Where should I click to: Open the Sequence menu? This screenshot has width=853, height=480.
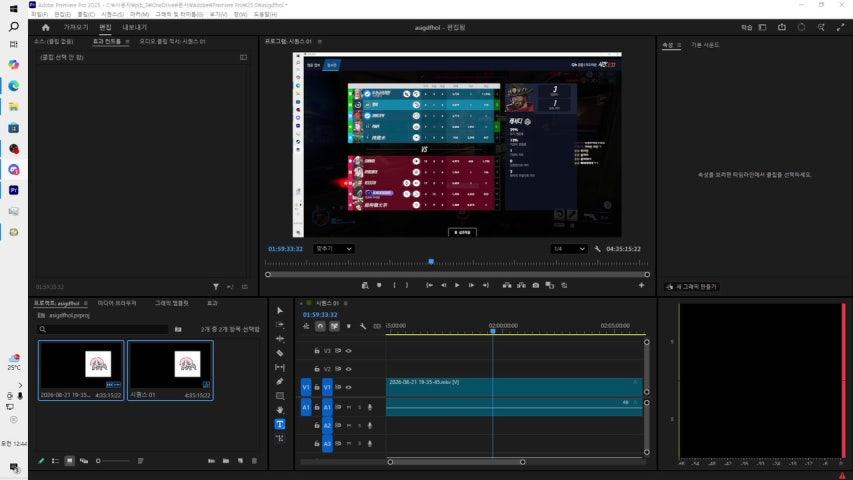pos(112,14)
